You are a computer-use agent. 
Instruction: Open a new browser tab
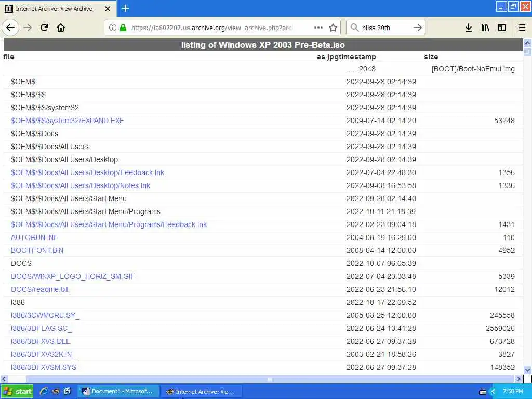tap(125, 8)
